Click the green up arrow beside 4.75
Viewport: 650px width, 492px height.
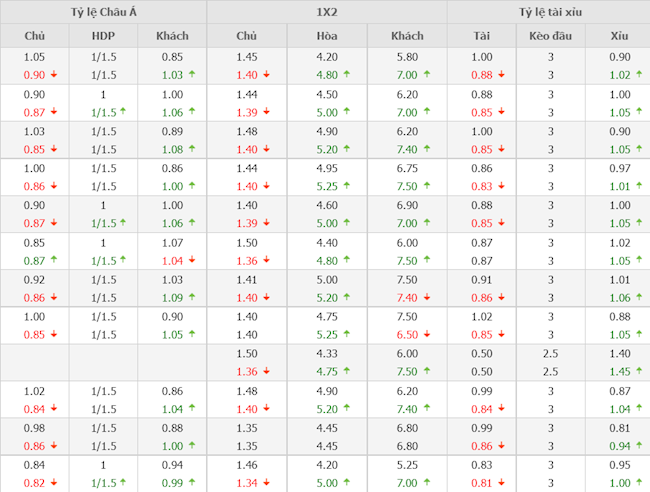click(351, 372)
